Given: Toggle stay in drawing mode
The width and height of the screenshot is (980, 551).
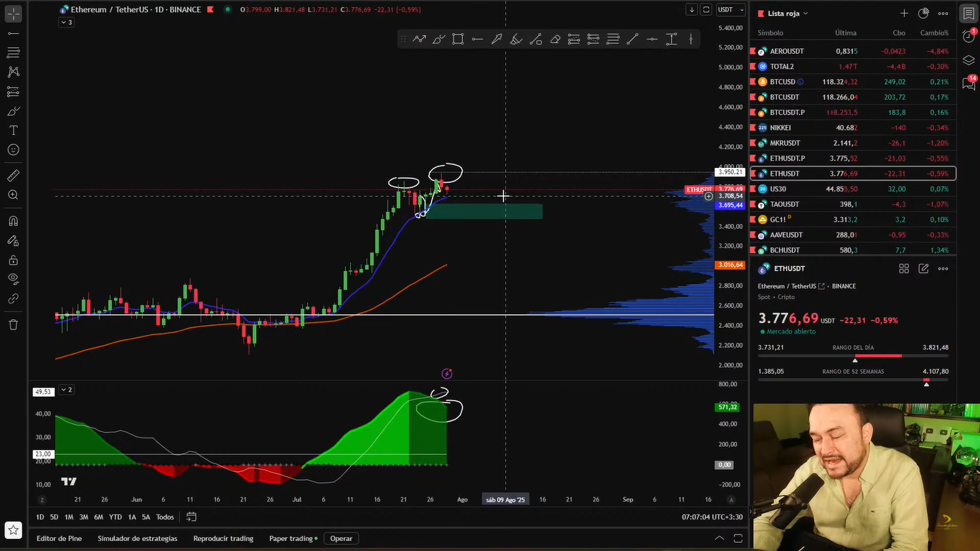Looking at the screenshot, I should tap(13, 240).
